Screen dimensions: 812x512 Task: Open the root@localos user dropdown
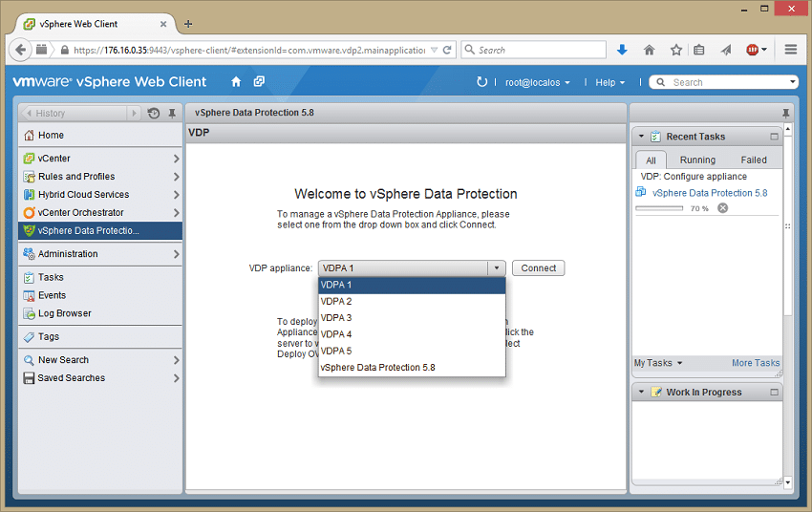pyautogui.click(x=538, y=82)
